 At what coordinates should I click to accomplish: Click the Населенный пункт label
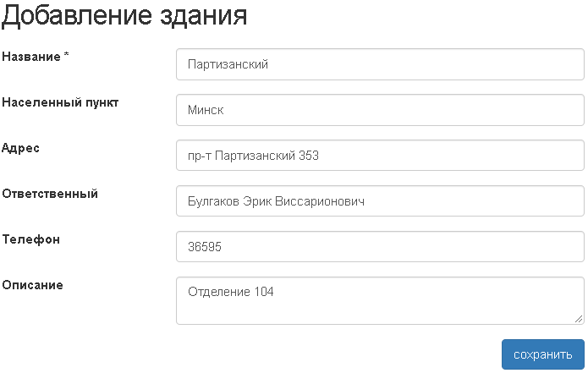click(61, 102)
